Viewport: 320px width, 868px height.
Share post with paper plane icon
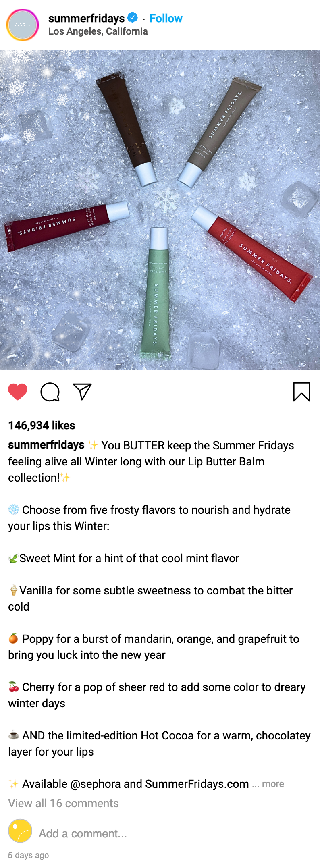click(82, 392)
